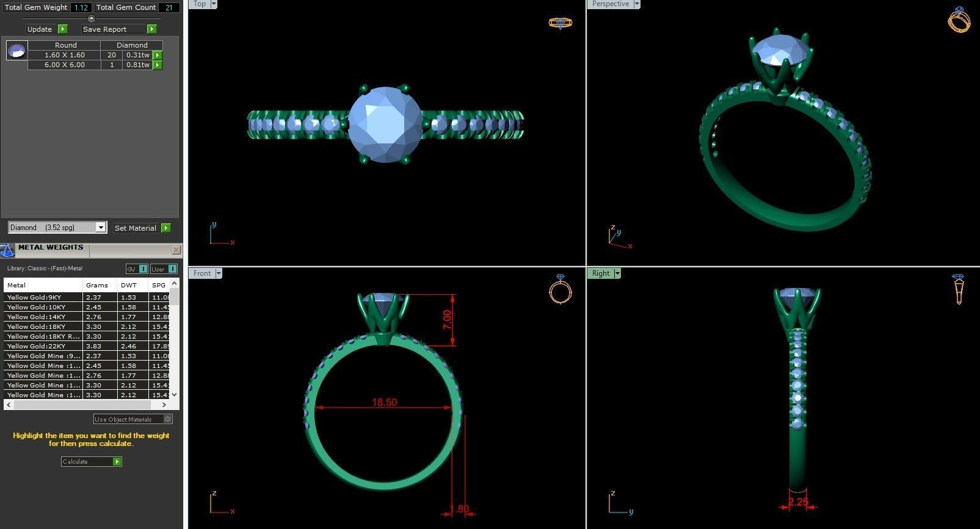Screen dimensions: 980x529
Task: Select the Yellow Gold:18KY row
Action: pyautogui.click(x=87, y=326)
